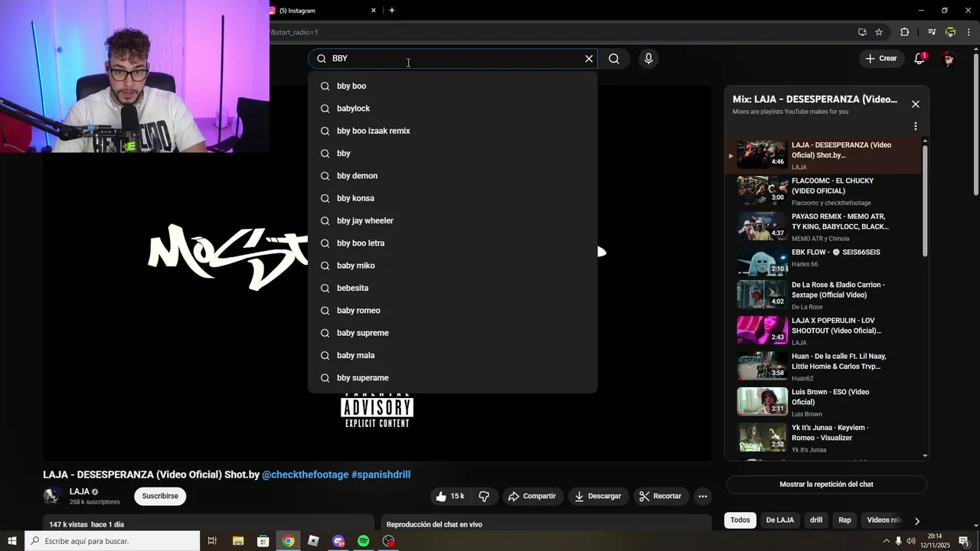Click the @checkthefootage mention link

[305, 474]
